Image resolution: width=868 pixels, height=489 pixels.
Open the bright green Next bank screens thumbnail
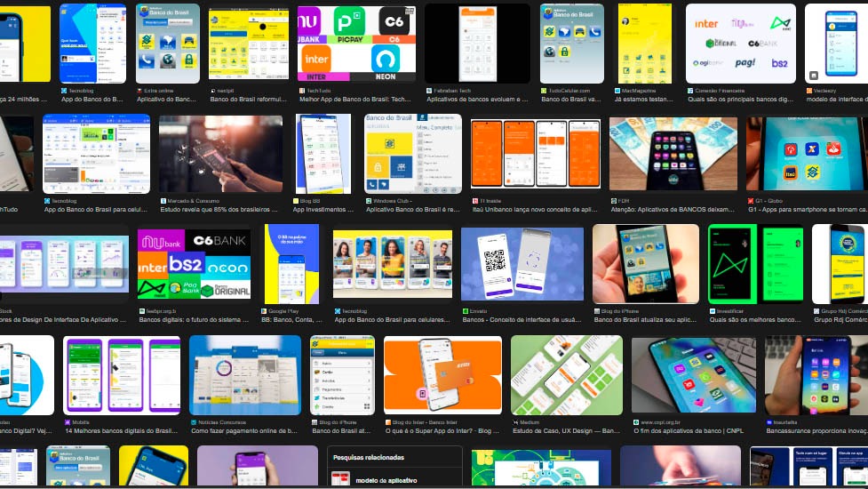756,264
